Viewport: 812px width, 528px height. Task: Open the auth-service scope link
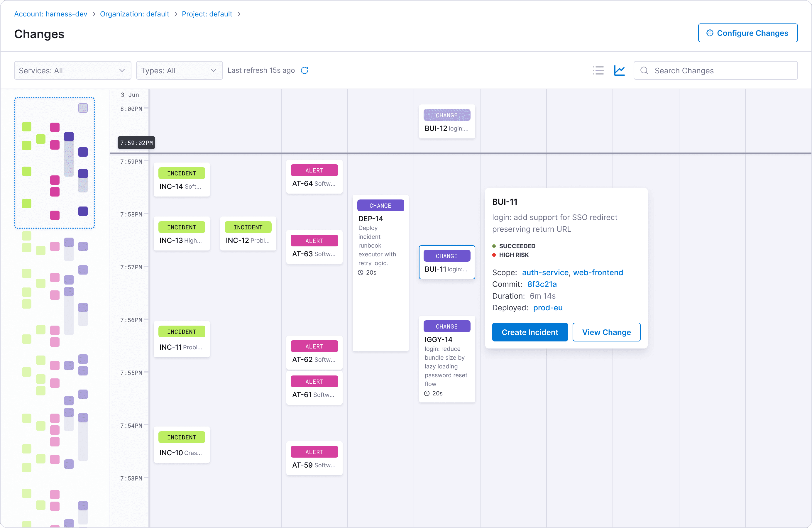pos(545,273)
